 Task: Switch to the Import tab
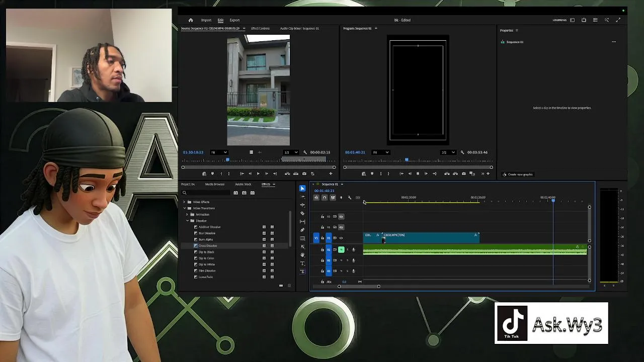tap(206, 20)
